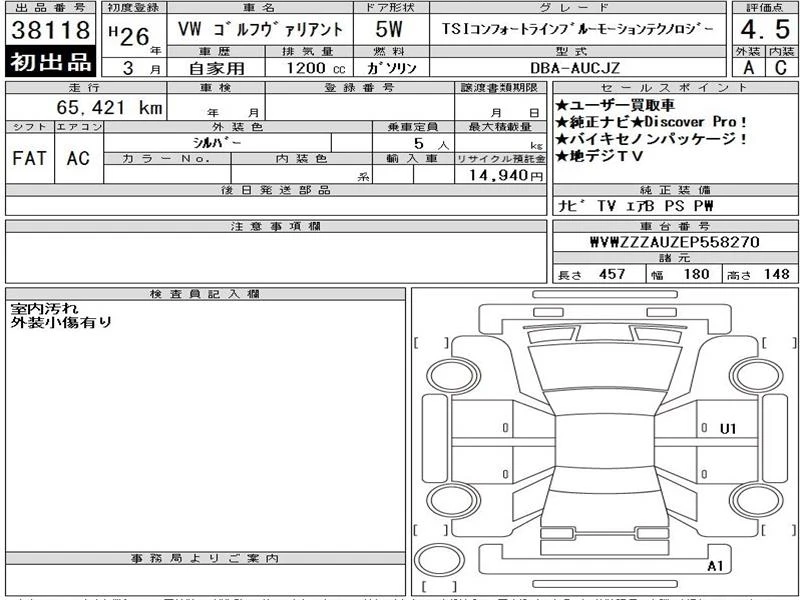Image resolution: width=800 pixels, height=600 pixels.
Task: Click the height value 148
Action: 777,274
